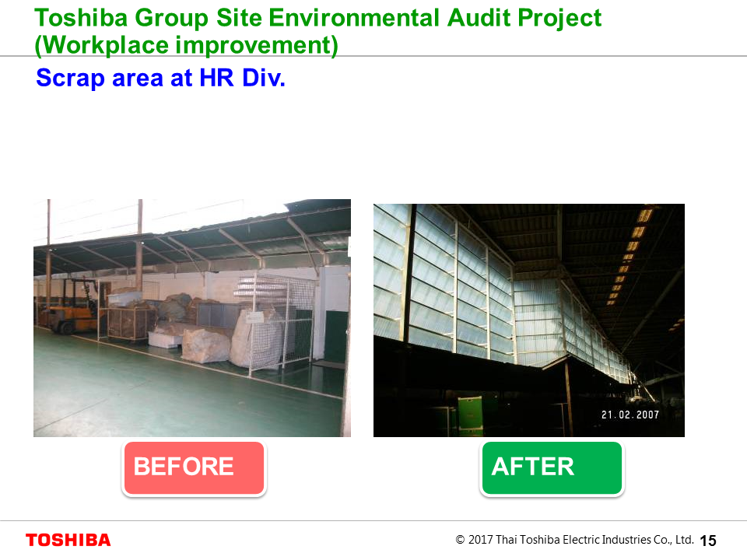Select the after scrap area photo
This screenshot has width=747, height=560.
pos(529,320)
